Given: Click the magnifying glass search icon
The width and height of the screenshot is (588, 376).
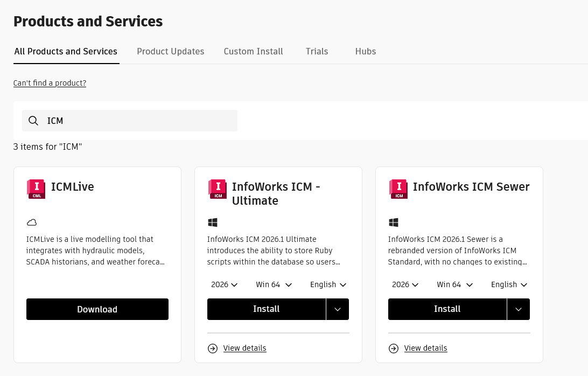Looking at the screenshot, I should click(33, 121).
